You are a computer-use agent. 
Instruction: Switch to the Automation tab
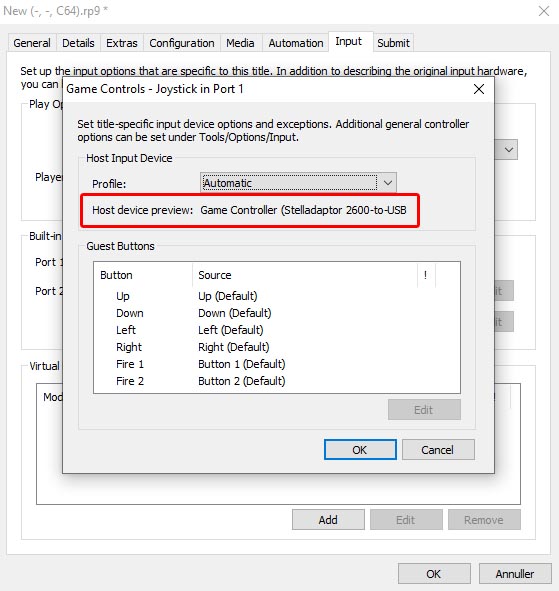point(296,43)
